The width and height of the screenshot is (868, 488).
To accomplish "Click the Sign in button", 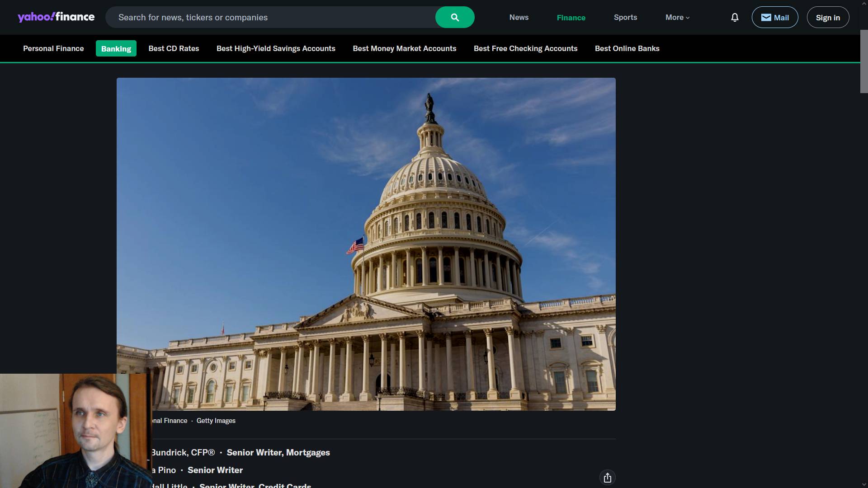I will click(x=827, y=17).
